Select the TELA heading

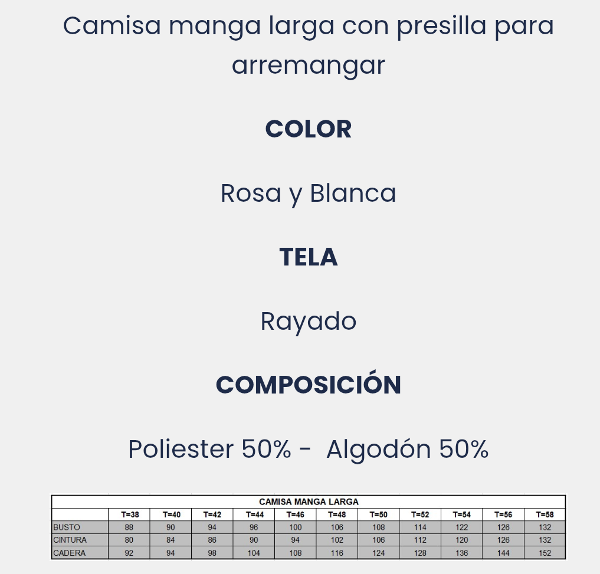pos(308,257)
